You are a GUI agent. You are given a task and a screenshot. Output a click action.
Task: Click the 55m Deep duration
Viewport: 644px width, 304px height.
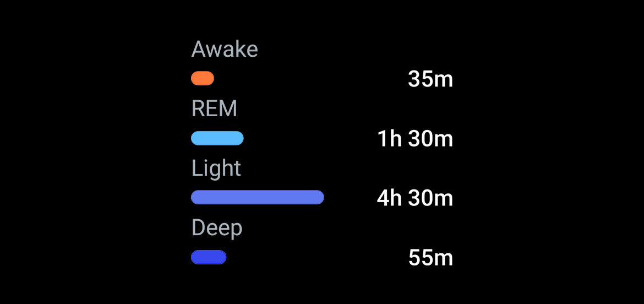[x=430, y=258]
